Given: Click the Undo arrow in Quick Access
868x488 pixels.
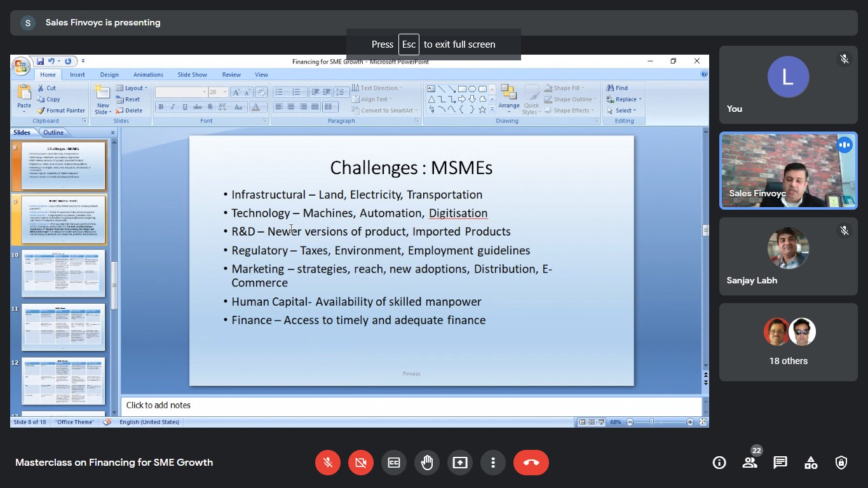Looking at the screenshot, I should point(51,61).
